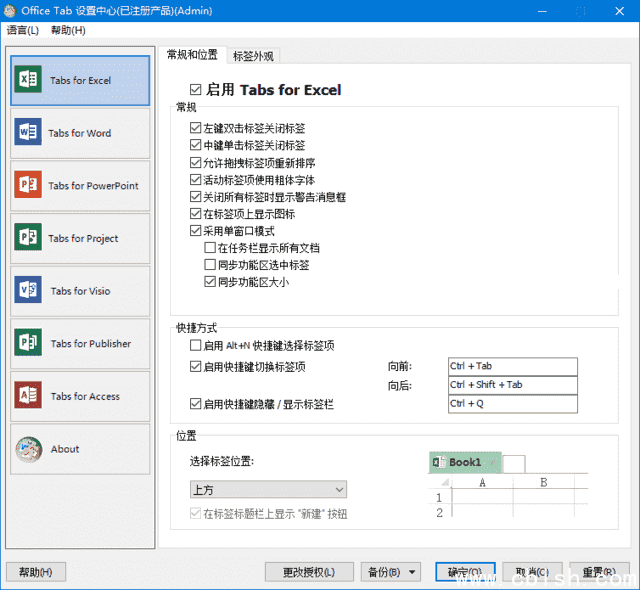
Task: Open the 选择标签位置 dropdown showing 上方
Action: coord(268,489)
